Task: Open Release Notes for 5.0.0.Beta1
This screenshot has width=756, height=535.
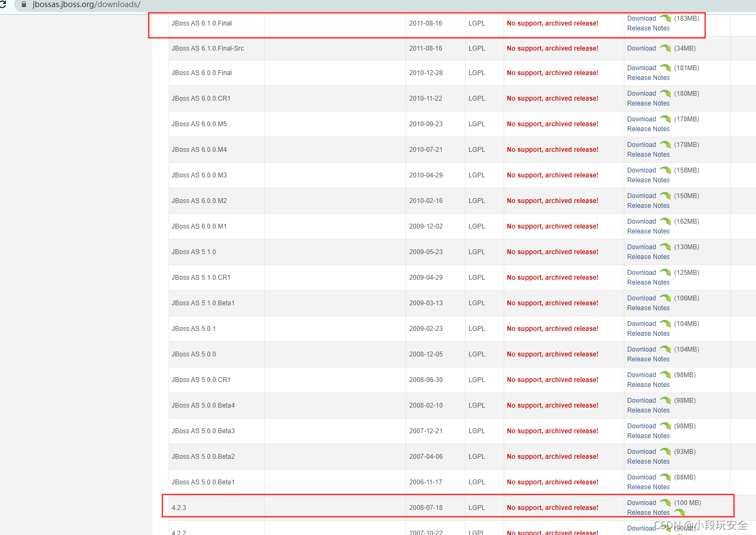Action: pyautogui.click(x=648, y=487)
